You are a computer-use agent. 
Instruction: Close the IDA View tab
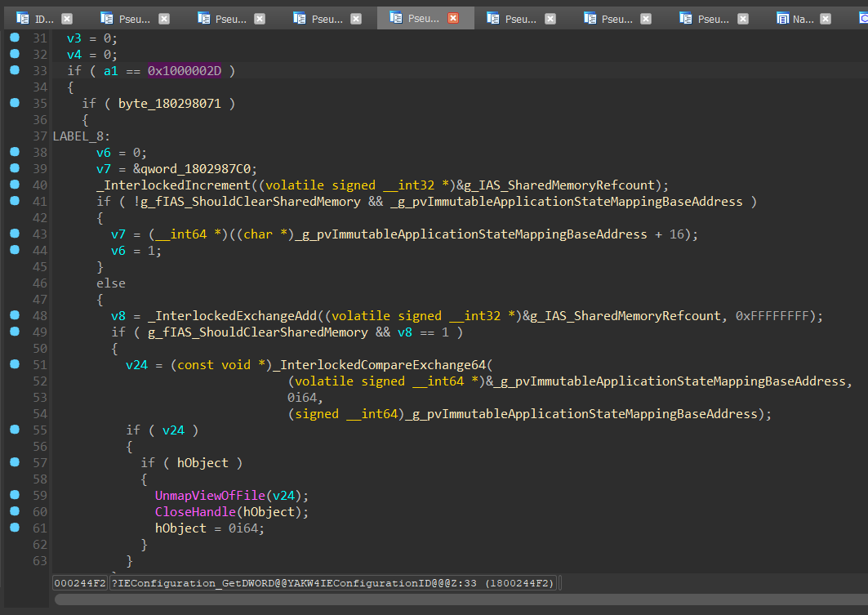(x=67, y=18)
